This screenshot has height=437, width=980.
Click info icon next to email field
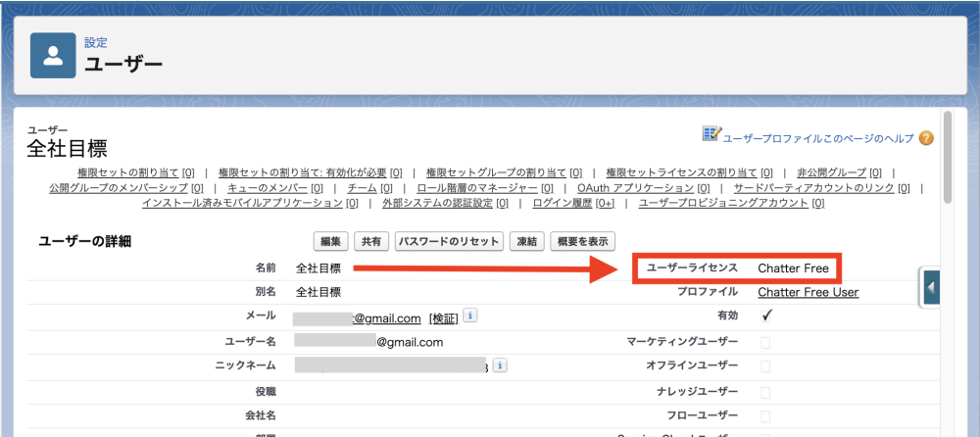pyautogui.click(x=470, y=316)
